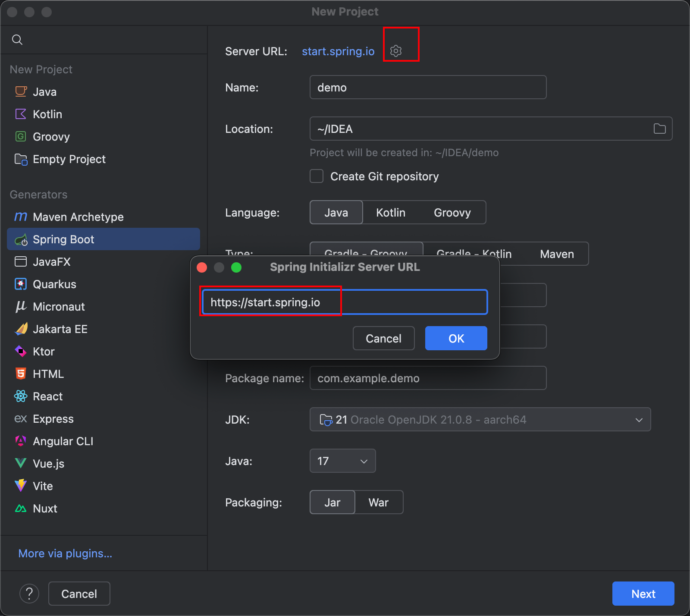Image resolution: width=690 pixels, height=616 pixels.
Task: Click the Java coffee cup icon
Action: [21, 91]
